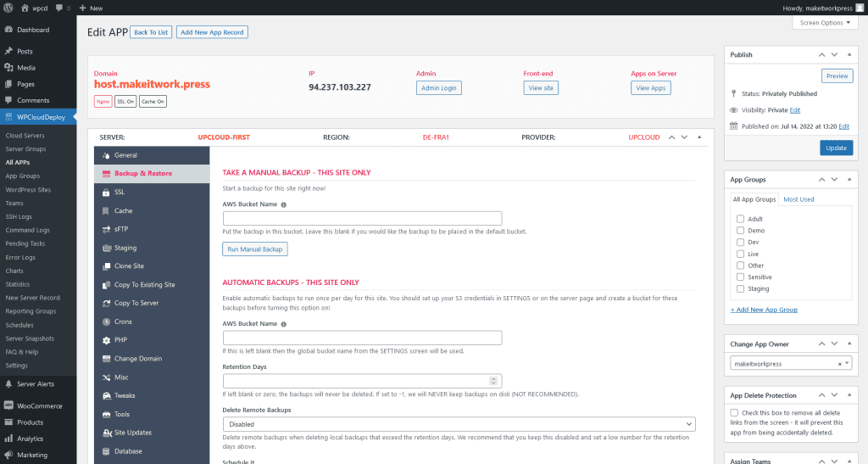Check the Adult app group checkbox

tap(740, 219)
